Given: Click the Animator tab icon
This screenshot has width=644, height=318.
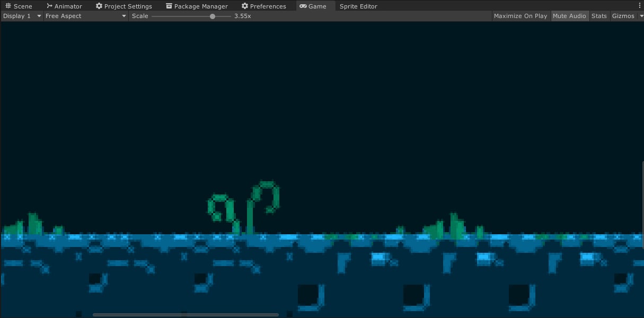Looking at the screenshot, I should pyautogui.click(x=49, y=6).
